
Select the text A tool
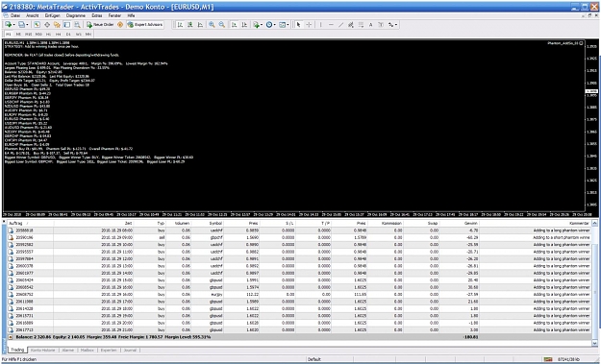click(370, 25)
